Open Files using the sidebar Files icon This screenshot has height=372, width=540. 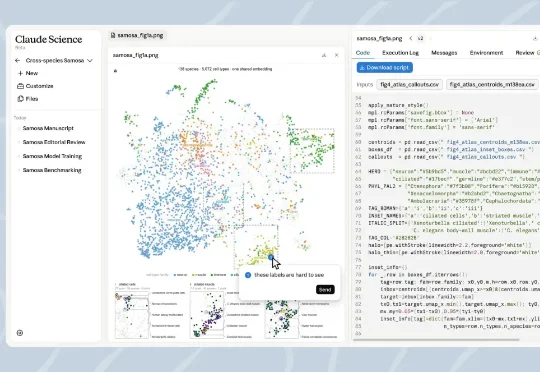[x=20, y=99]
